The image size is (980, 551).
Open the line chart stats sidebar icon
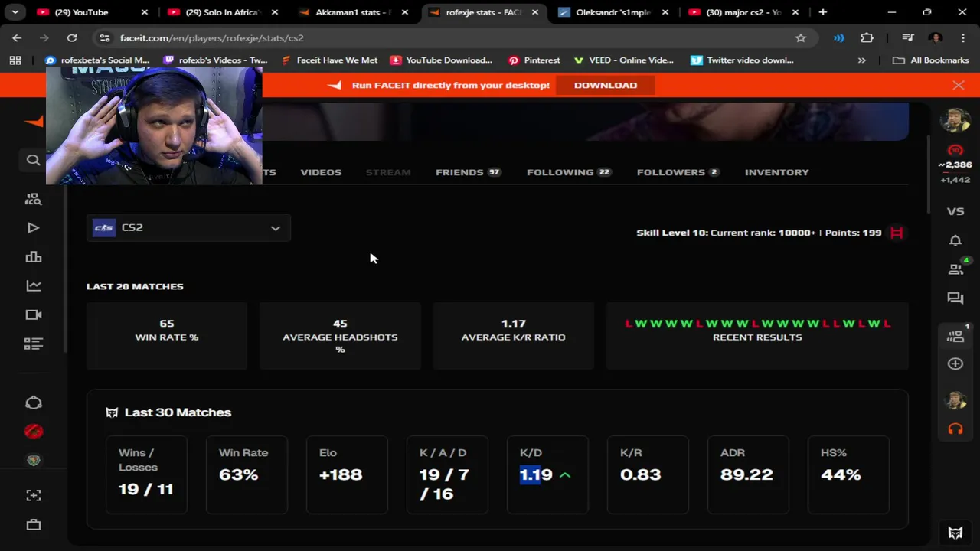click(33, 285)
